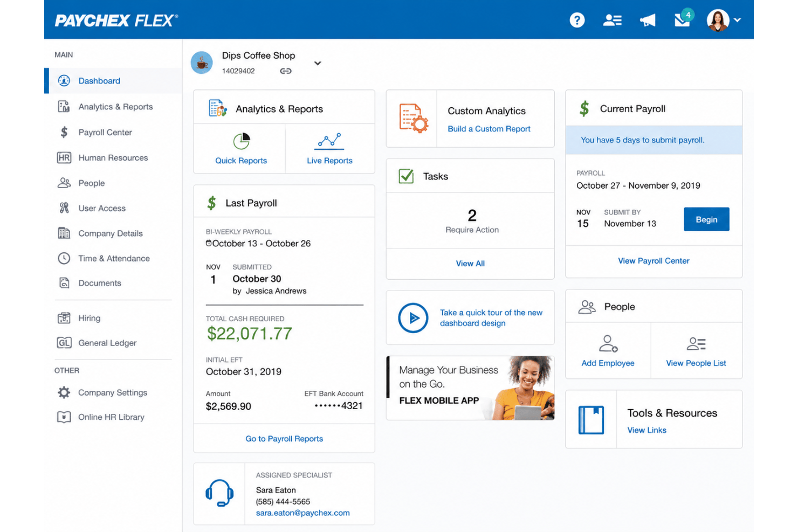Click the Dashboard gauge icon
This screenshot has height=532, width=798.
coord(64,81)
